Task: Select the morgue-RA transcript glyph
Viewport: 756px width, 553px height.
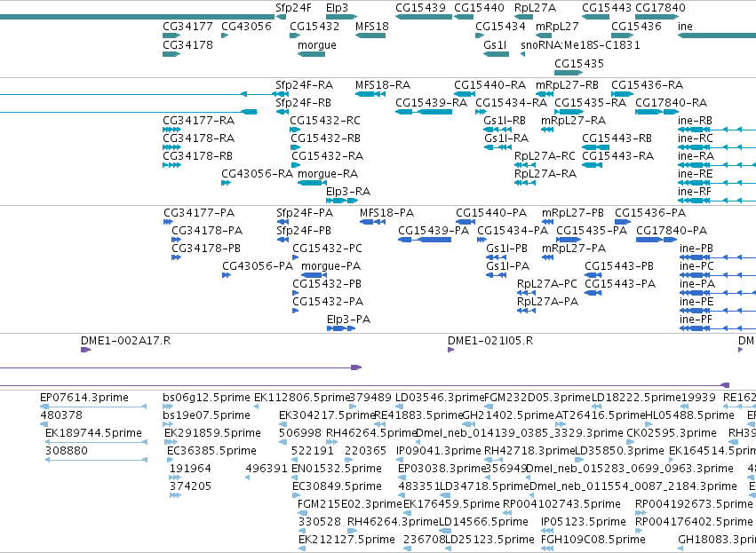Action: click(x=313, y=183)
